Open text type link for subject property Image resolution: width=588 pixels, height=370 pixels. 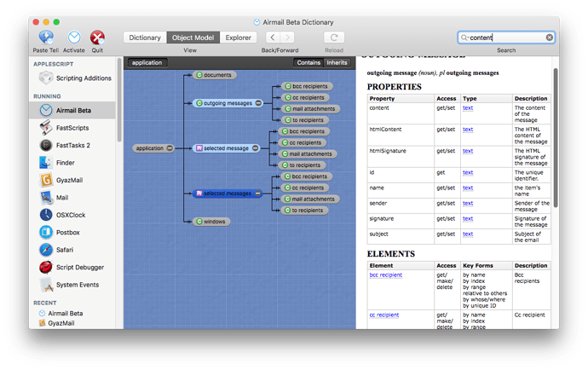tap(468, 234)
